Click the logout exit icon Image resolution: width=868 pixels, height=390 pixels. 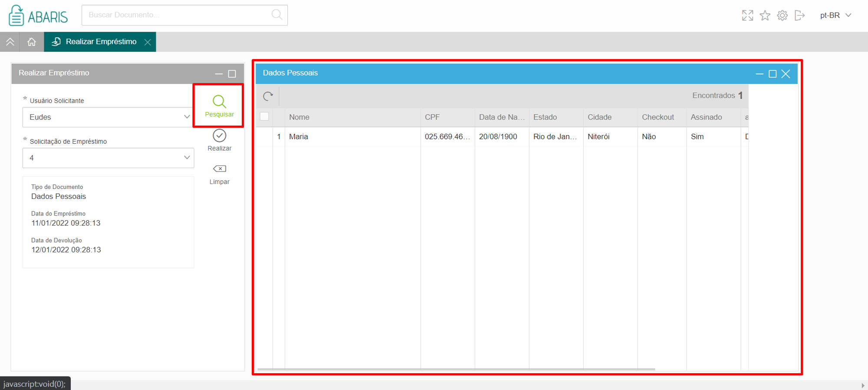pyautogui.click(x=799, y=15)
